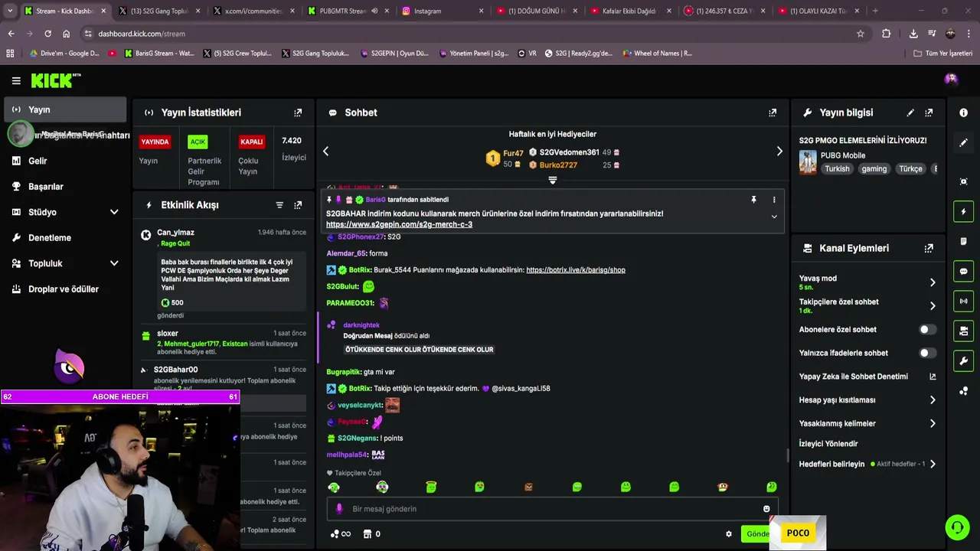The width and height of the screenshot is (980, 551).
Task: Edit stream info with pencil icon in Yayın bilgisi
Action: pyautogui.click(x=910, y=112)
